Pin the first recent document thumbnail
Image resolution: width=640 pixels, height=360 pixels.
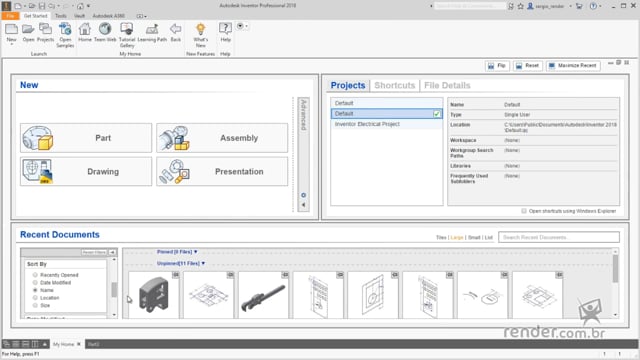click(176, 275)
